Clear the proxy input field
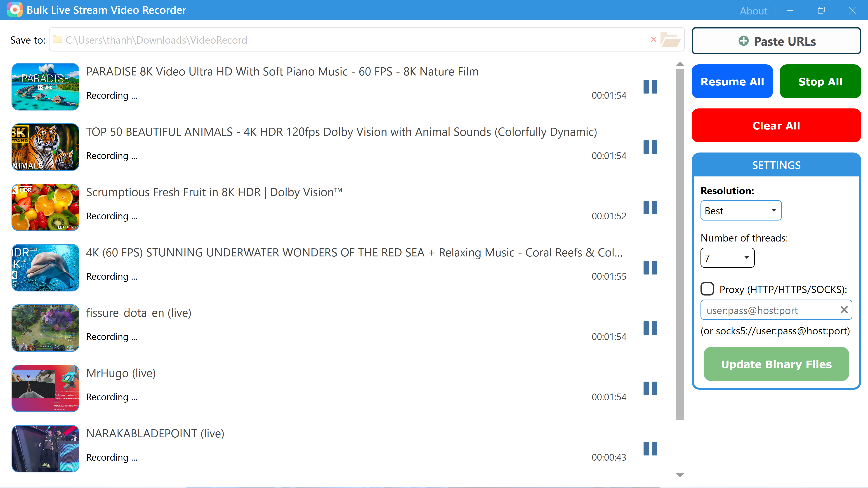 coord(844,310)
